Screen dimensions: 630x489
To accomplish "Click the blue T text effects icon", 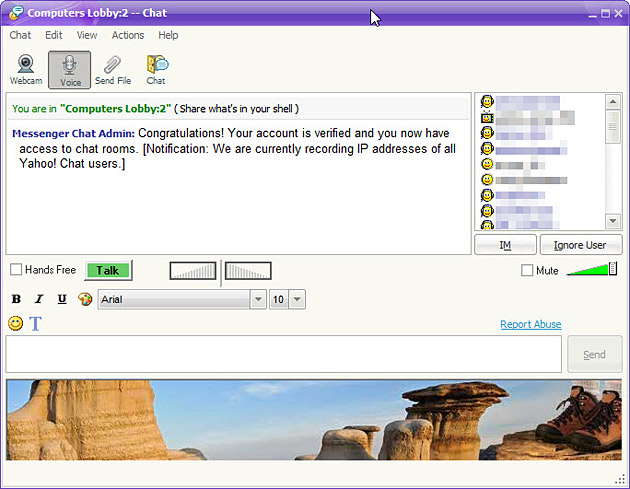I will tap(35, 323).
